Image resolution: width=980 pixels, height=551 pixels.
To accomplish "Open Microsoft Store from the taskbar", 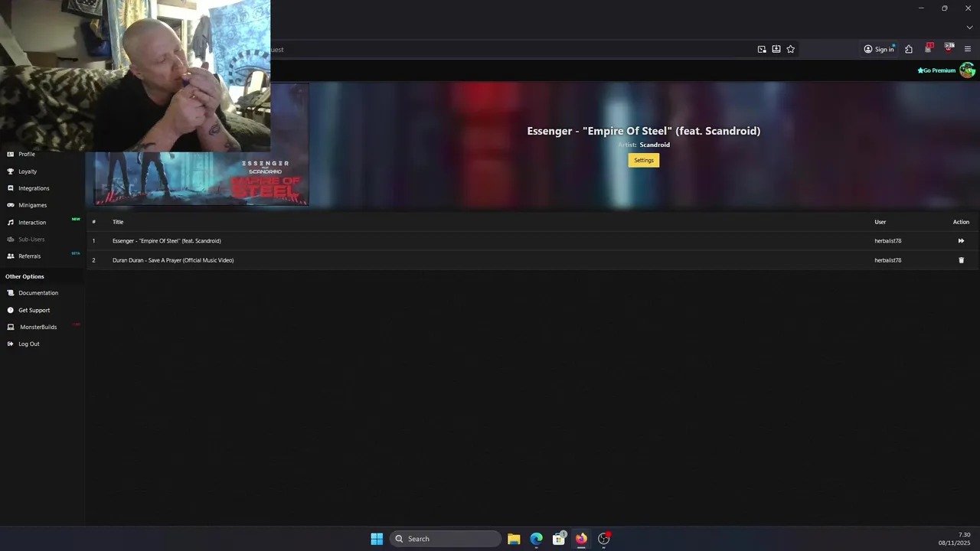I will click(x=559, y=539).
